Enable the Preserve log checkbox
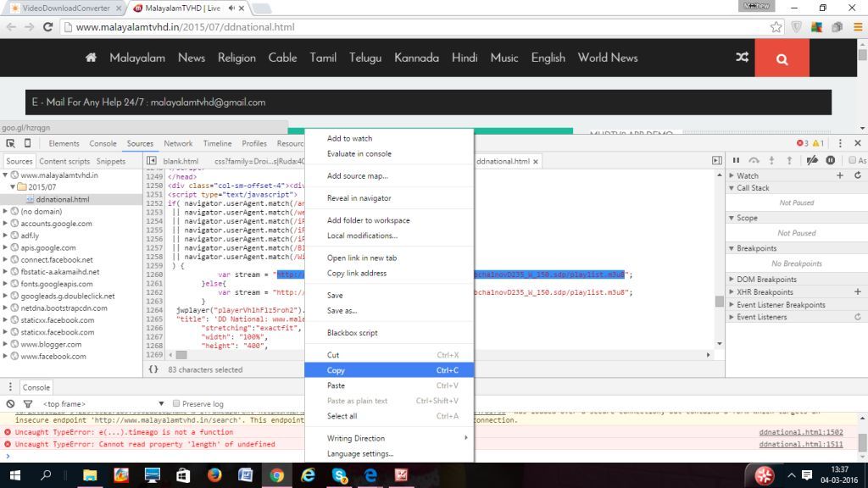Image resolution: width=868 pixels, height=488 pixels. pos(176,403)
